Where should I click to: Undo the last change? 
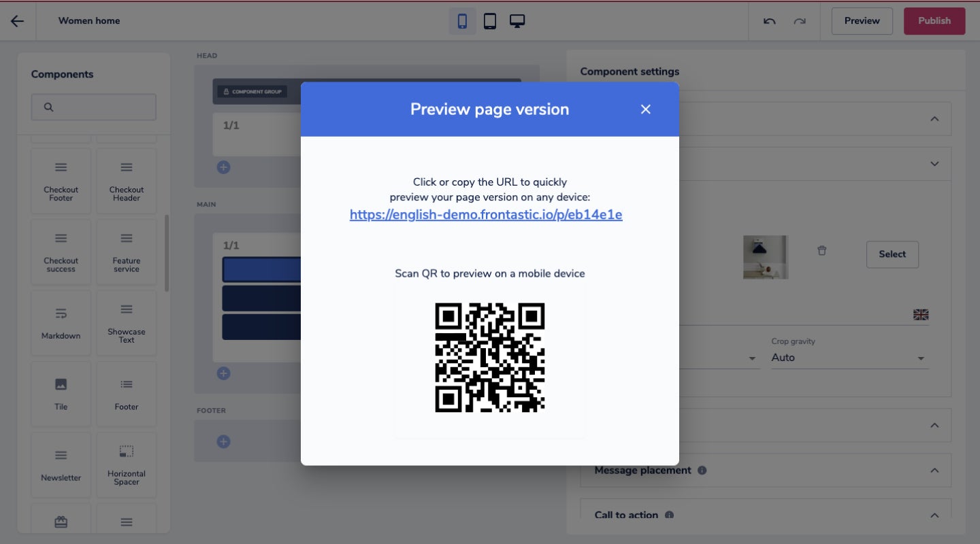tap(770, 21)
